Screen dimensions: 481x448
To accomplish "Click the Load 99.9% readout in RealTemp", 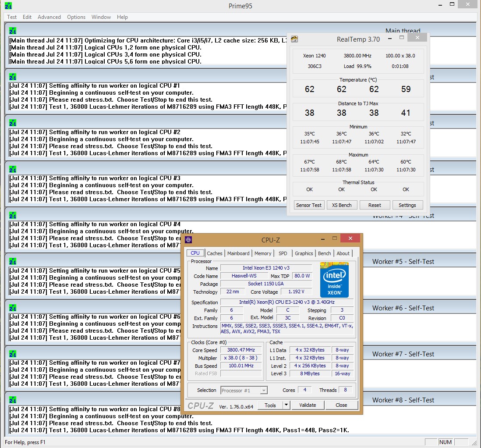I will point(357,66).
